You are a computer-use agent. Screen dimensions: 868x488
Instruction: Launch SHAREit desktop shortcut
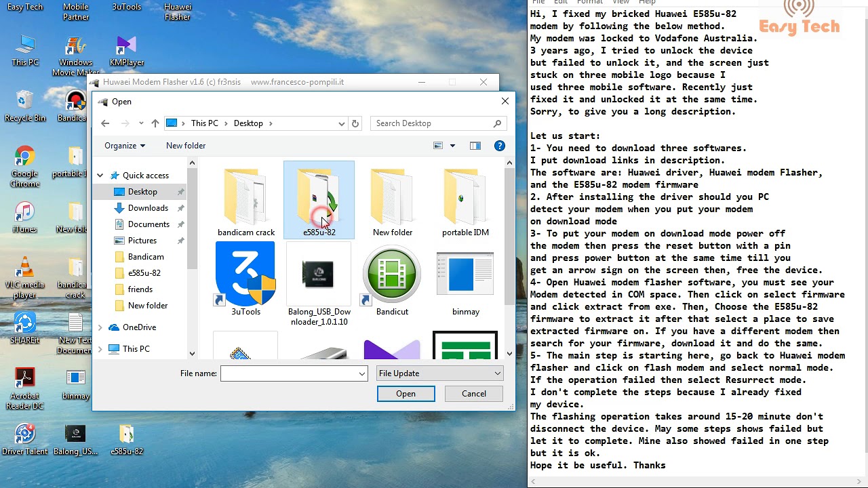(x=25, y=328)
